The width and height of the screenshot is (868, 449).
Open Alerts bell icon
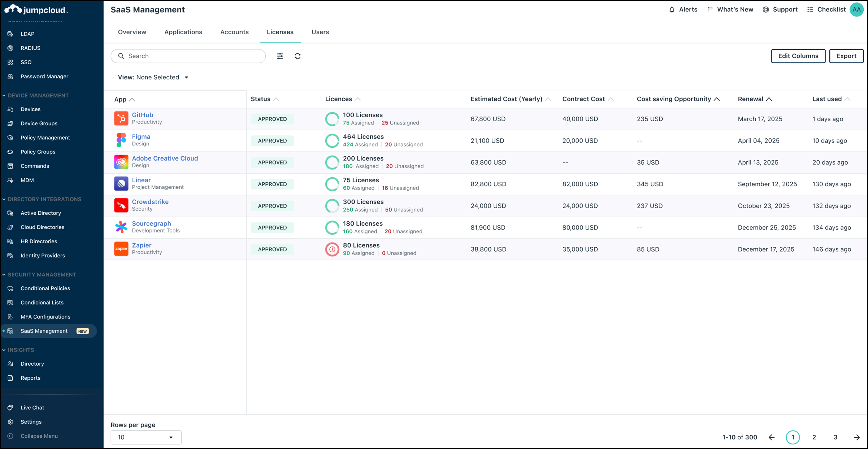[x=672, y=10]
